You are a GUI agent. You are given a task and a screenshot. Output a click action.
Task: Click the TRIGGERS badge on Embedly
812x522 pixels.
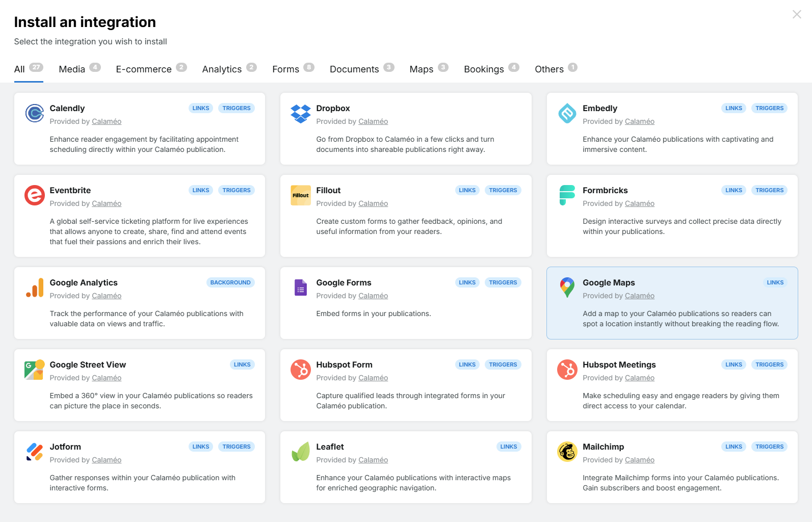[770, 108]
